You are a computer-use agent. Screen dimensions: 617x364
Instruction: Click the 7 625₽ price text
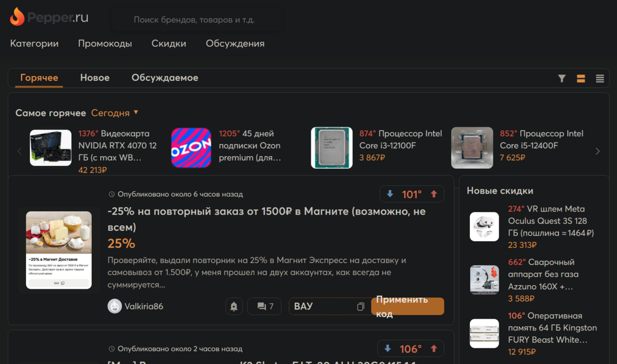(512, 158)
